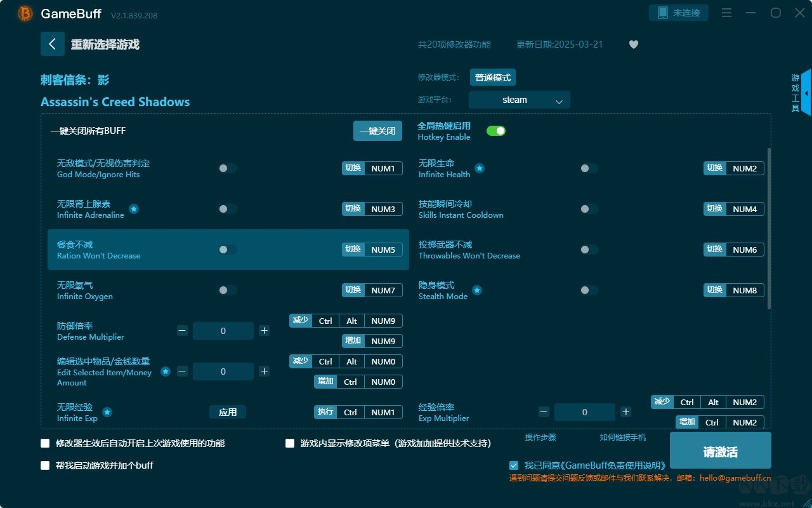Click the vertical scrollbar of cheat list

point(769,229)
